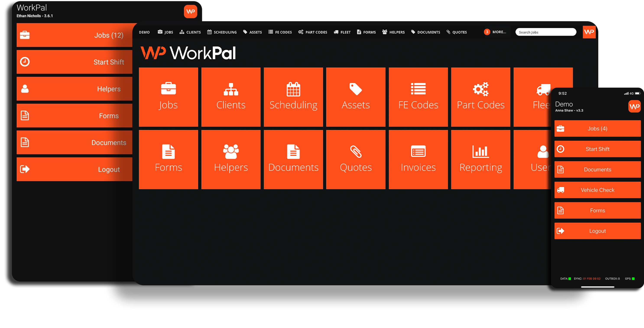The height and width of the screenshot is (328, 644).
Task: Open Forms on the phone app
Action: pos(597,210)
